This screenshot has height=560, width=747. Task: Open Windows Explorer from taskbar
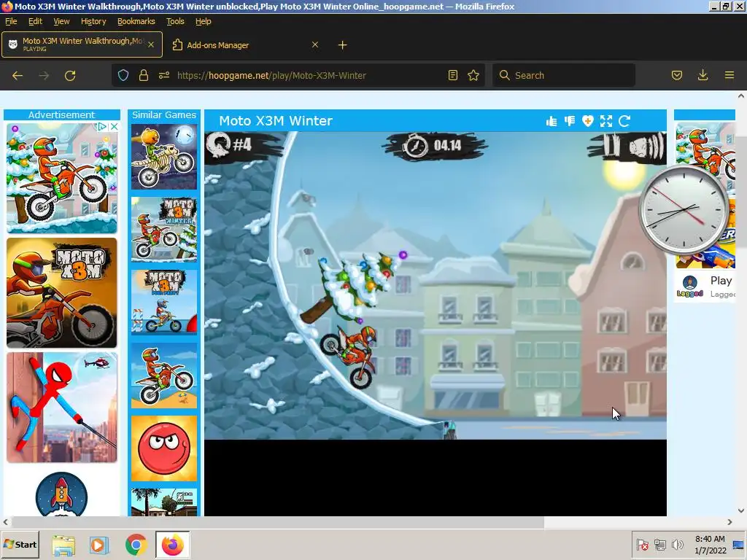(63, 545)
